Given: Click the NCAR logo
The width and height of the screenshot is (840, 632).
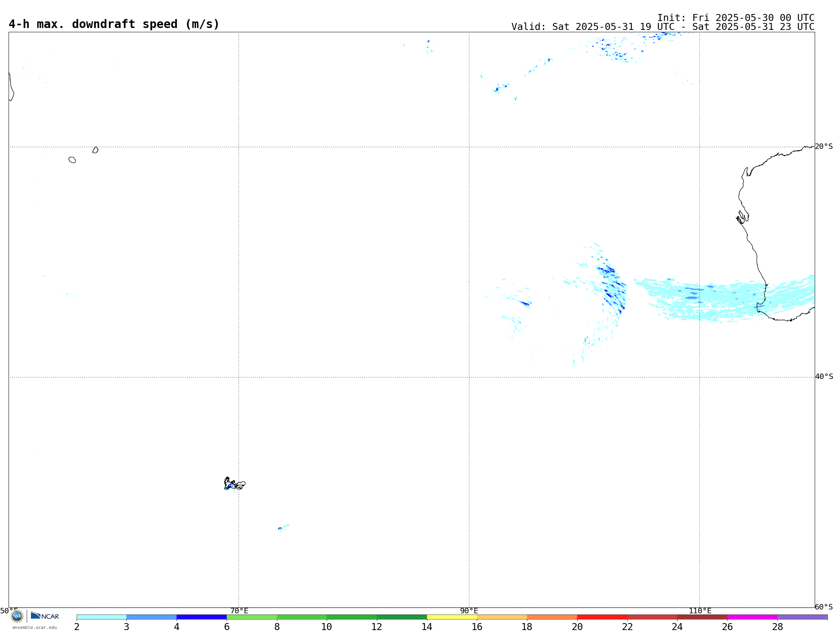Looking at the screenshot, I should [x=45, y=616].
